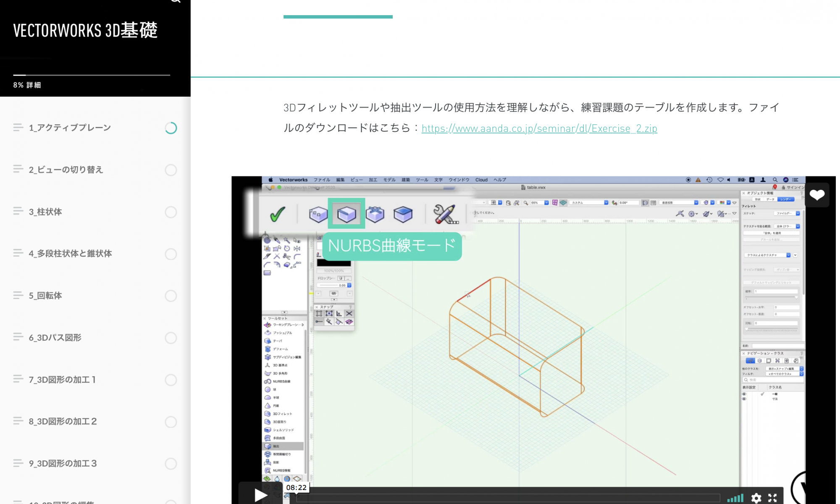Open lesson 4_多段柱状体と錐状体
The width and height of the screenshot is (840, 504).
[x=70, y=254]
